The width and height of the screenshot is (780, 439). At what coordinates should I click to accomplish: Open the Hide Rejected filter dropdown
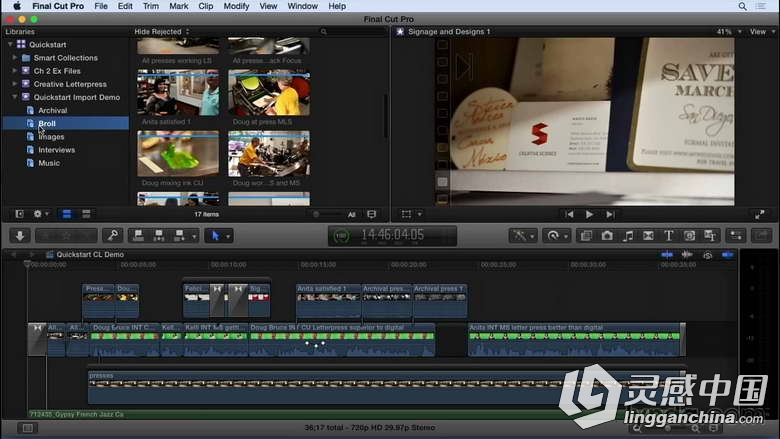point(162,31)
